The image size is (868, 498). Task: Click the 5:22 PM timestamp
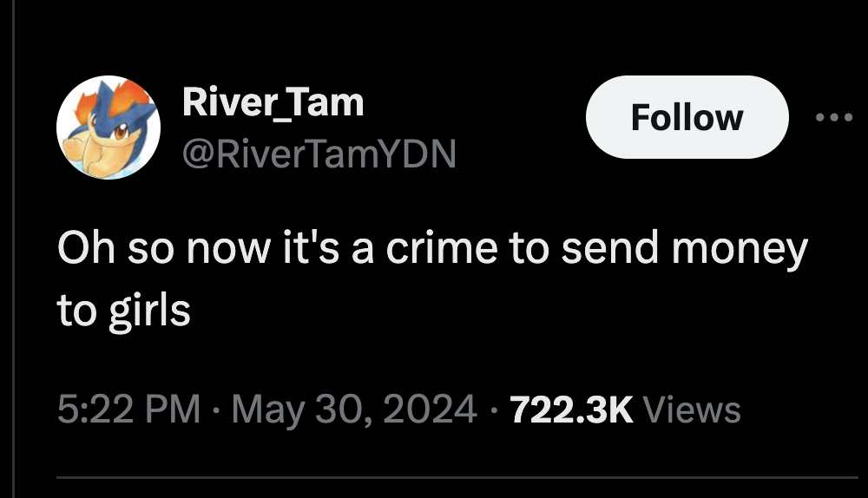tap(128, 409)
